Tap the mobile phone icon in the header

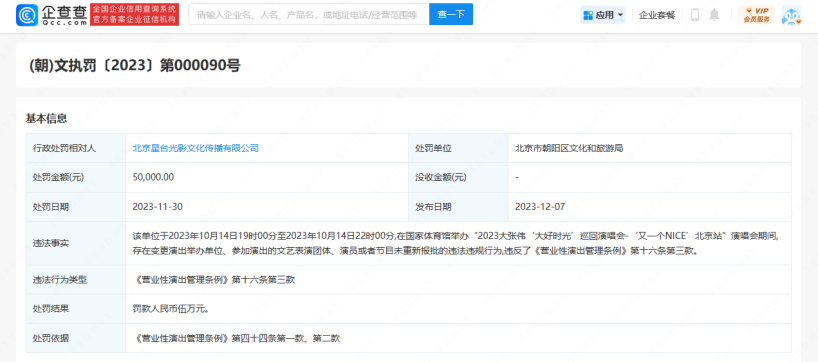click(x=694, y=15)
